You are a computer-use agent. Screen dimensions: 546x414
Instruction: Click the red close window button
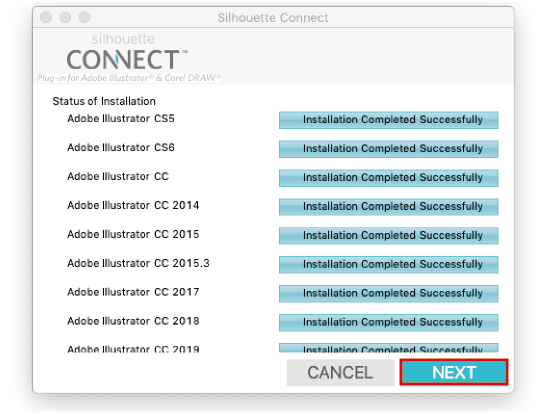pos(46,17)
